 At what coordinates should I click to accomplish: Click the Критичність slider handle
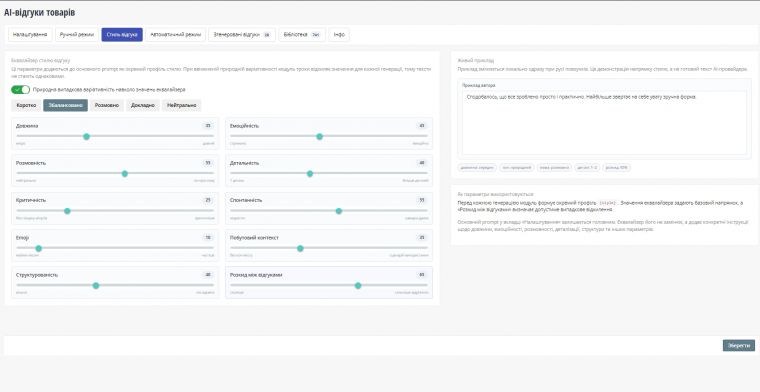pos(67,211)
